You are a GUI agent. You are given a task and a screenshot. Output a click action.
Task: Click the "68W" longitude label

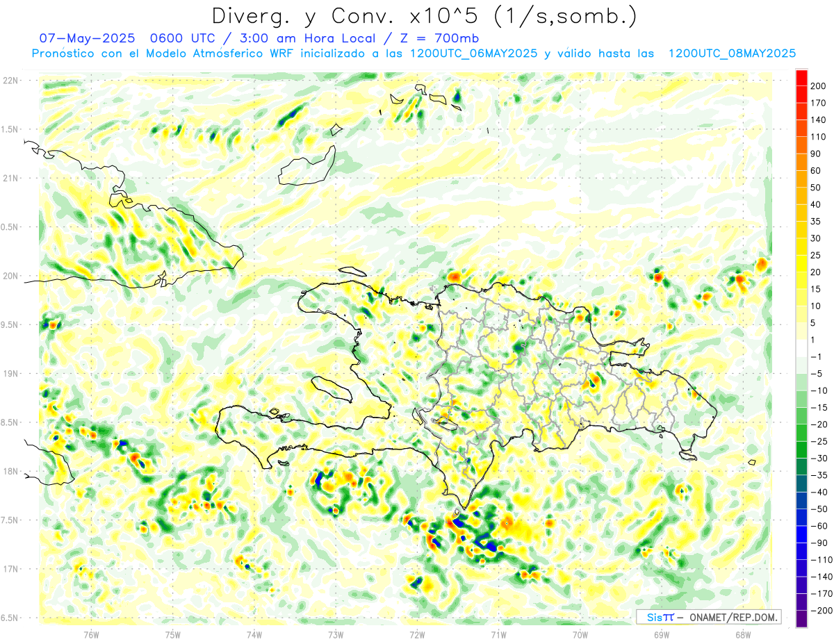tap(743, 635)
